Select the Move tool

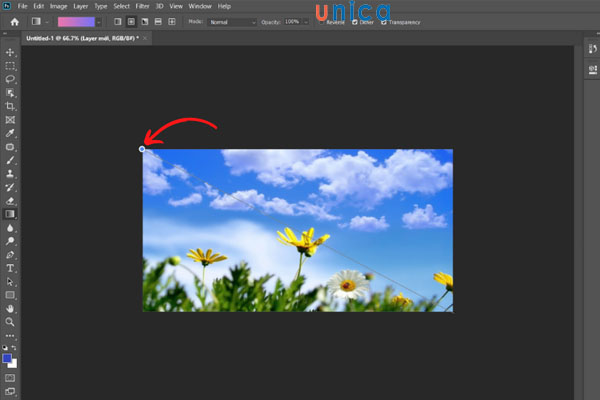(x=10, y=52)
